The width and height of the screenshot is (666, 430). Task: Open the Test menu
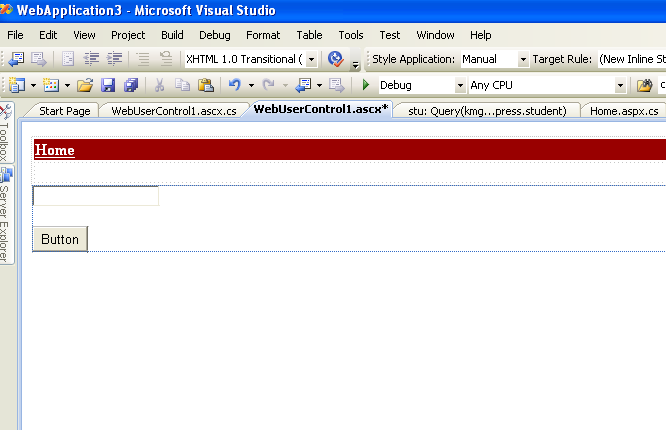click(389, 35)
